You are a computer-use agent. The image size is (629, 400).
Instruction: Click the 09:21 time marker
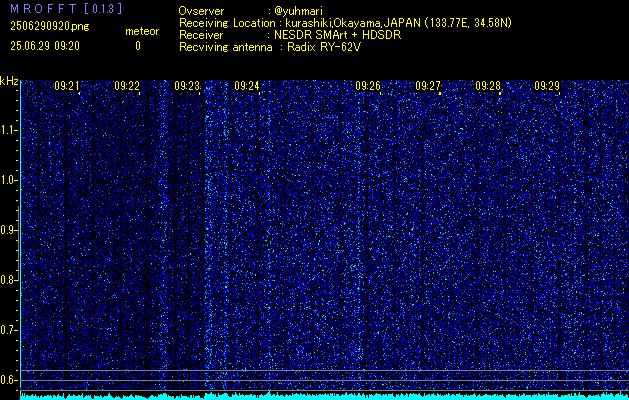tap(67, 86)
